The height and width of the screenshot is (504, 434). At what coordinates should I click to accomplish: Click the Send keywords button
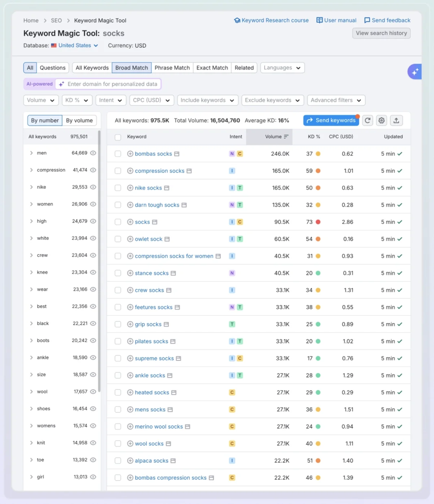[331, 121]
